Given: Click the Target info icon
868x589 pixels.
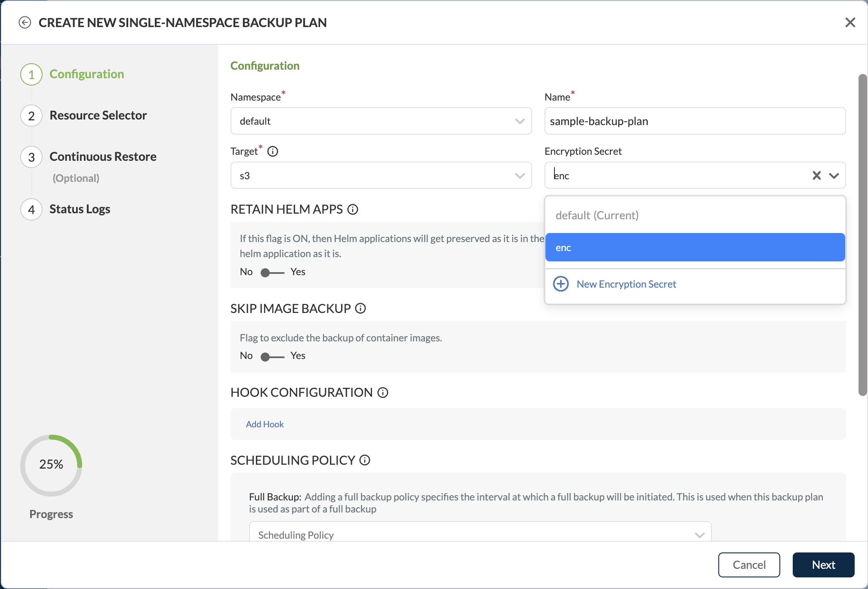Looking at the screenshot, I should click(273, 151).
